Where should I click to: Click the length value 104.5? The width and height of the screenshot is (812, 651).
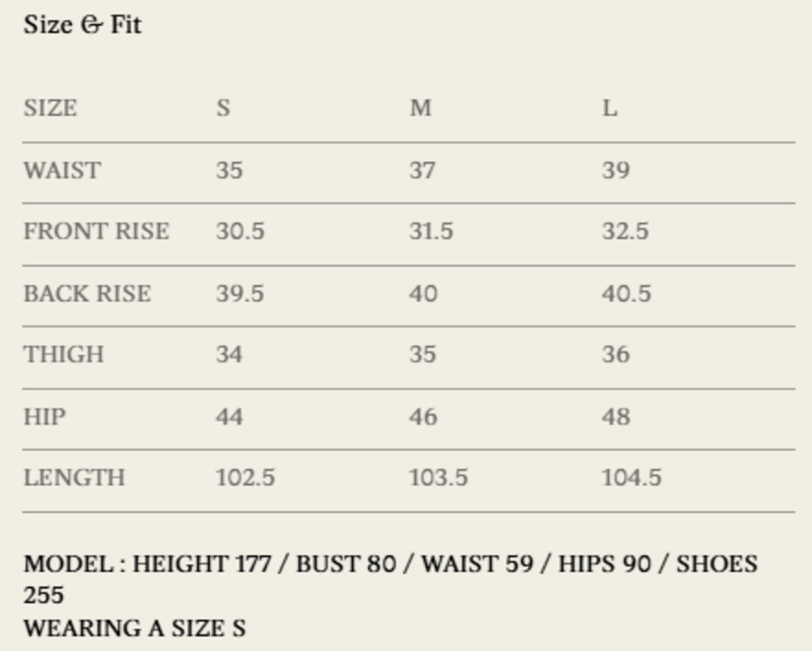pos(632,477)
